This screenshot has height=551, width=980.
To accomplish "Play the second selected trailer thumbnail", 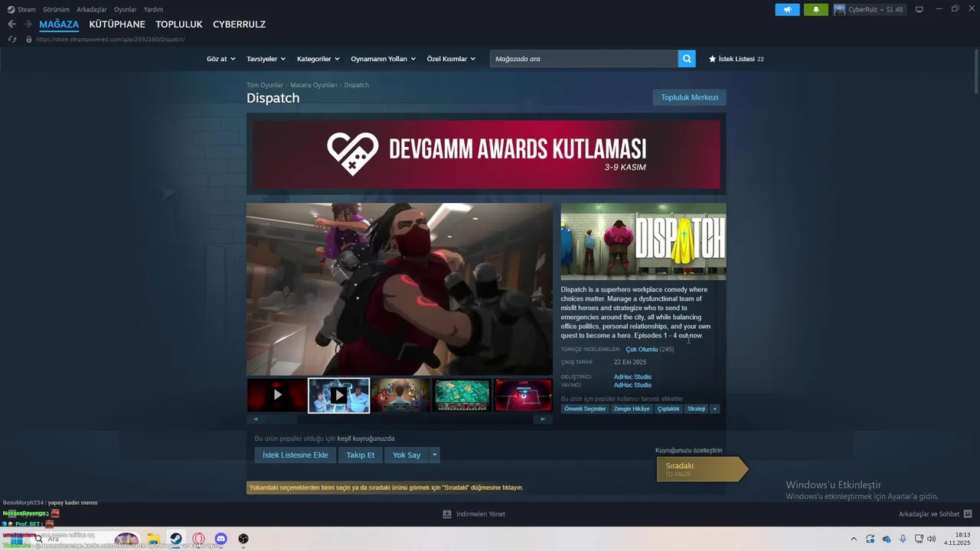I will (338, 395).
